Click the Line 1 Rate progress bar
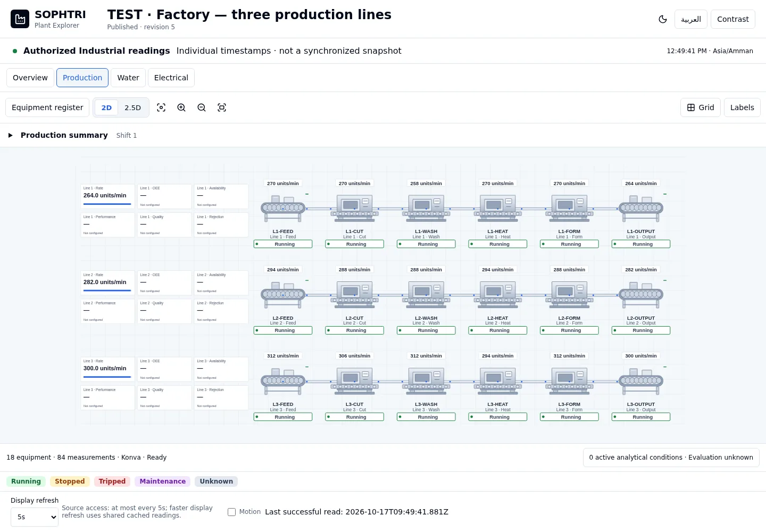This screenshot has height=532, width=766. (107, 204)
